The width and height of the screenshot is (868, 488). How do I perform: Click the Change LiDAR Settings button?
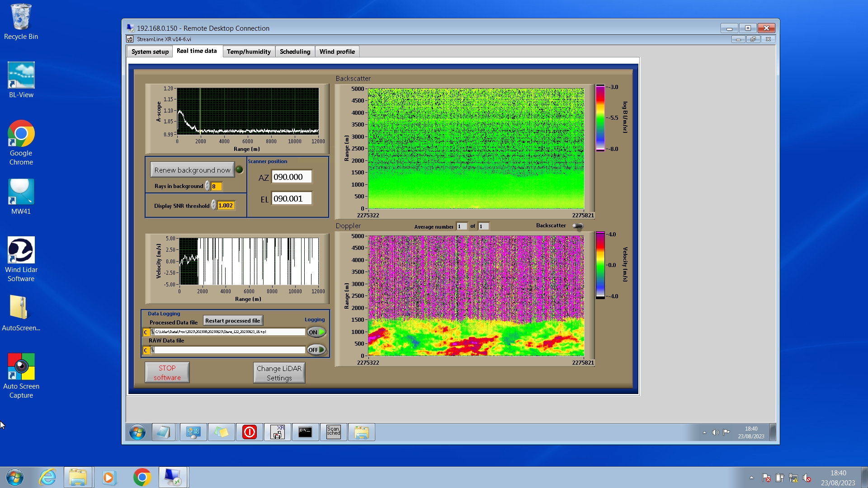(279, 373)
